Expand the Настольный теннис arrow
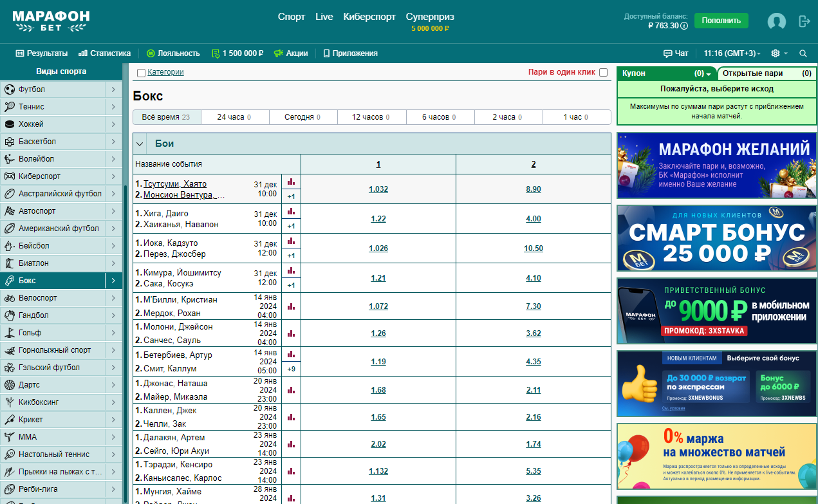 113,454
